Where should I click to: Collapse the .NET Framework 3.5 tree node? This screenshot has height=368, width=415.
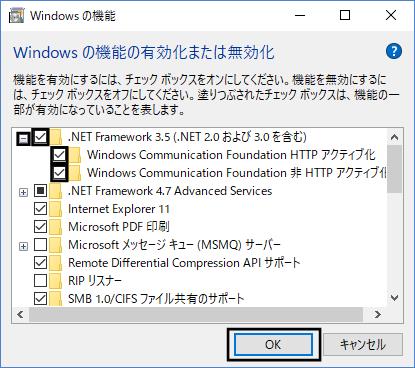23,138
